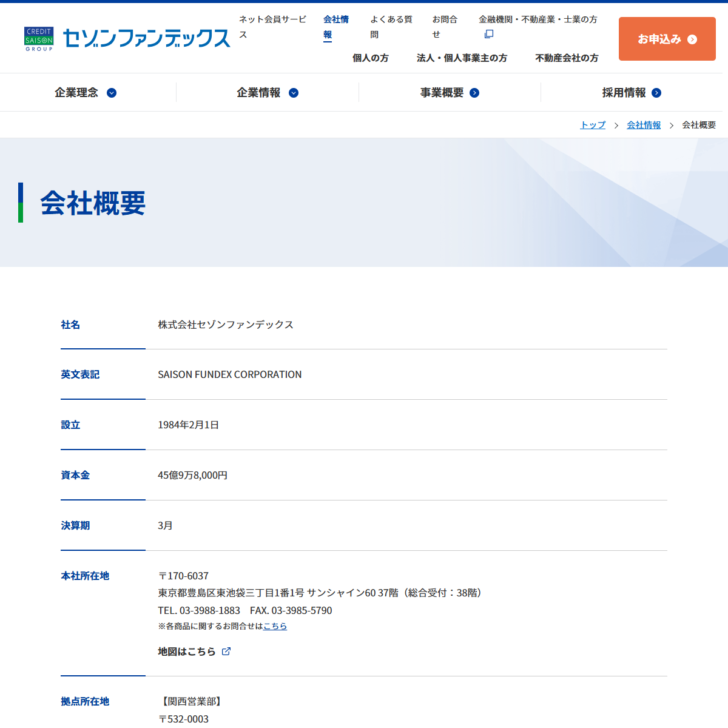
Task: Click the 【関西営業部】 text
Action: tap(191, 701)
